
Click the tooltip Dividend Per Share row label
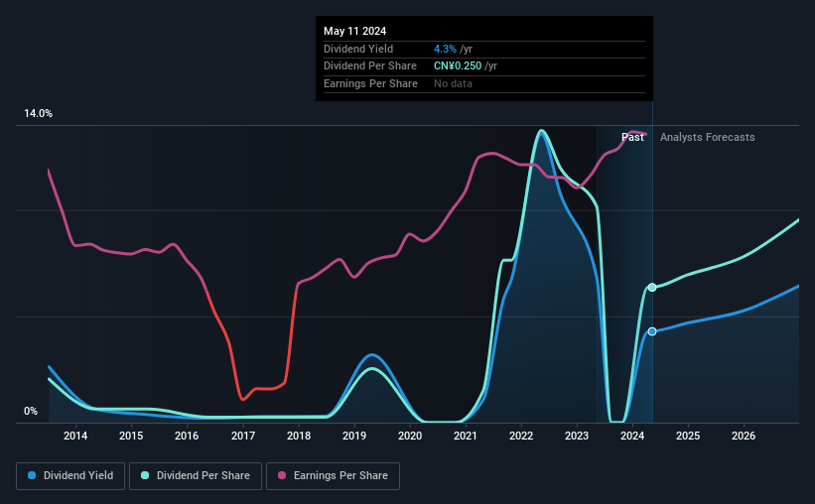point(370,66)
